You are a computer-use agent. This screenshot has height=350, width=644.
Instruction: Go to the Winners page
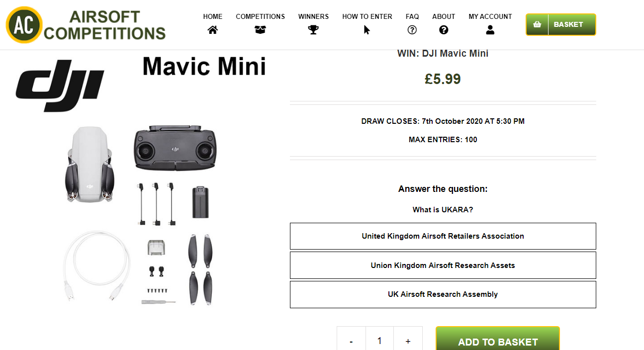pyautogui.click(x=313, y=16)
